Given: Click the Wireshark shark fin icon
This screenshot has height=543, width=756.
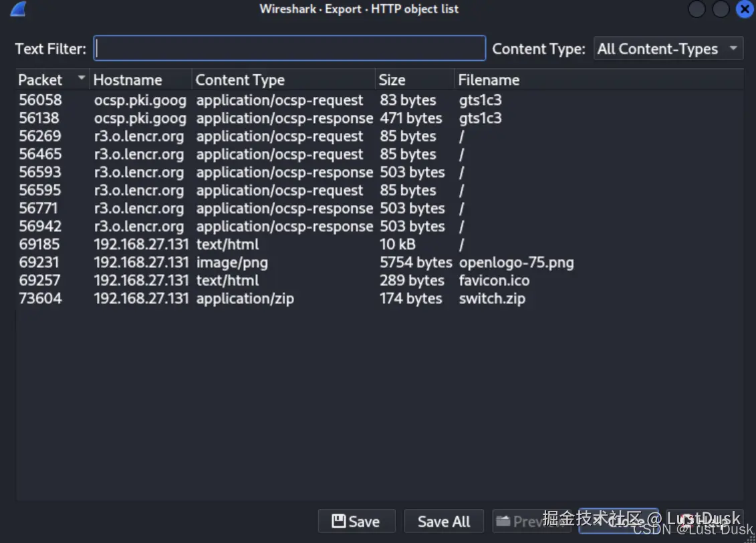Looking at the screenshot, I should [x=18, y=9].
